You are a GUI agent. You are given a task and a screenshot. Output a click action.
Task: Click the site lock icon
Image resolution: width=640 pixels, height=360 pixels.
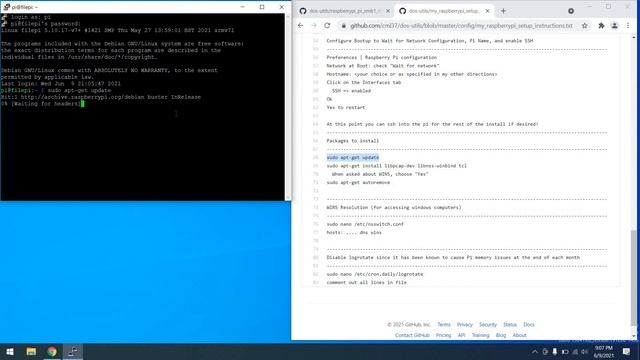344,26
